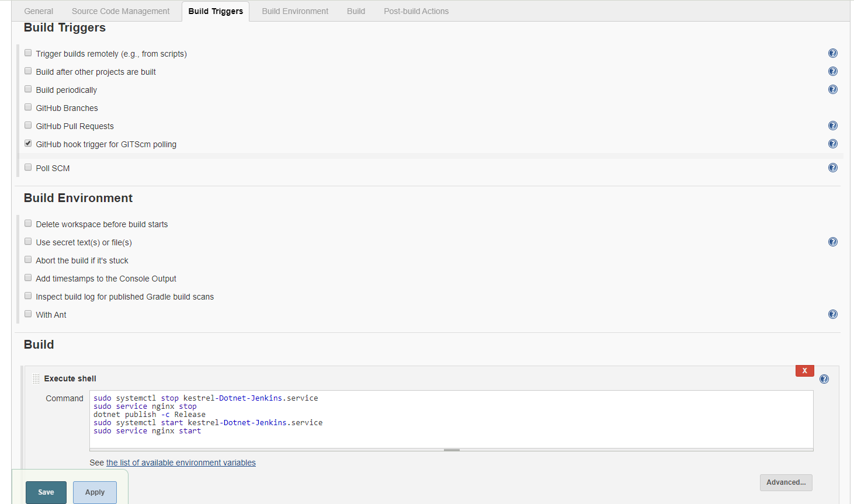The width and height of the screenshot is (854, 504).
Task: Open help icon for Build periodically
Action: (833, 89)
